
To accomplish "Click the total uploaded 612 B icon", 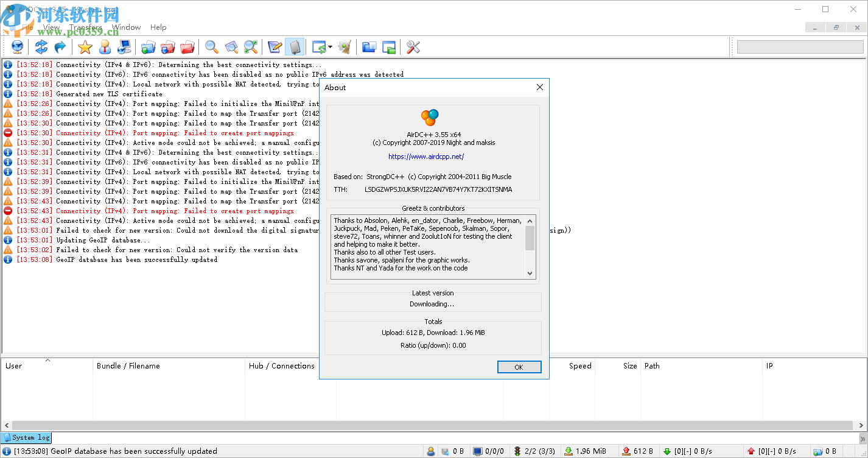I will tap(626, 451).
